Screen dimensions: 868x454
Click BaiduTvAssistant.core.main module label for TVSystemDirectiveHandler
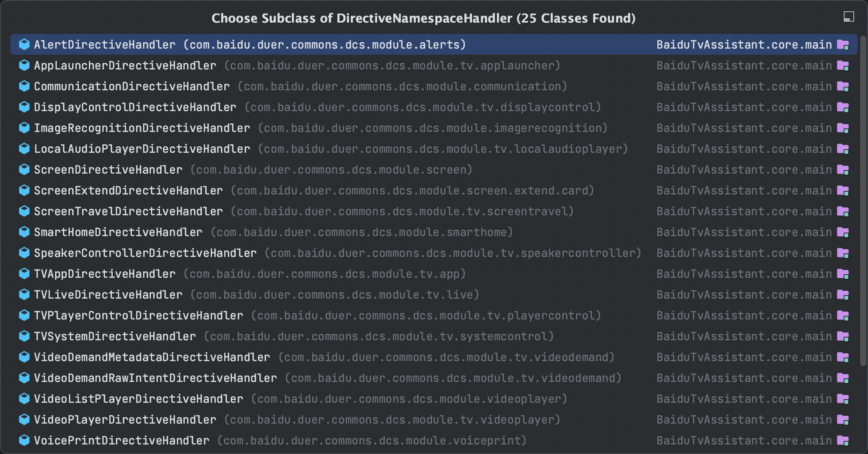[x=744, y=336]
